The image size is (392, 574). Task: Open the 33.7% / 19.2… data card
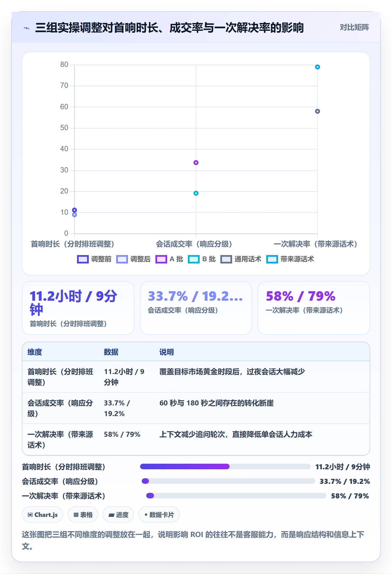pyautogui.click(x=196, y=308)
